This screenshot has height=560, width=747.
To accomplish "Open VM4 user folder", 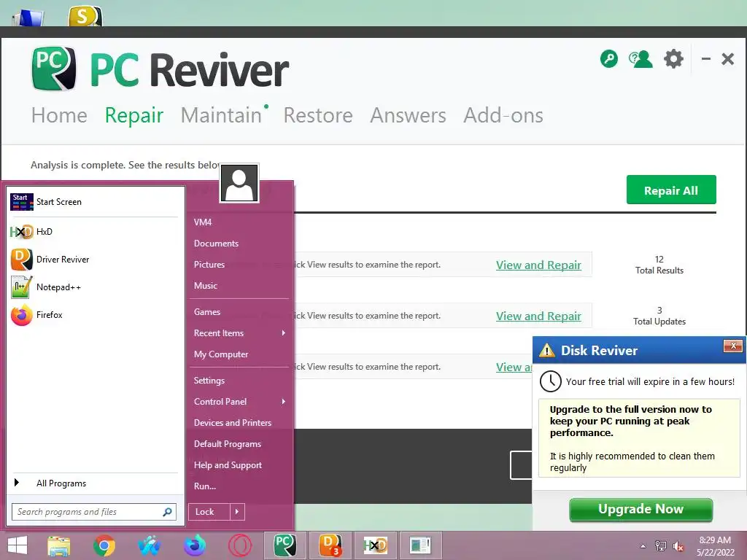I will click(x=203, y=222).
